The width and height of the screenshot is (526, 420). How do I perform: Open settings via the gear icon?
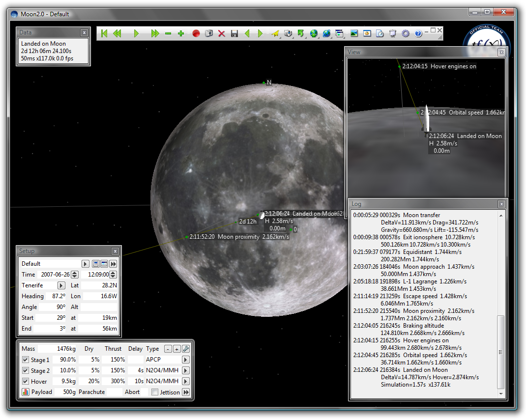coord(406,34)
